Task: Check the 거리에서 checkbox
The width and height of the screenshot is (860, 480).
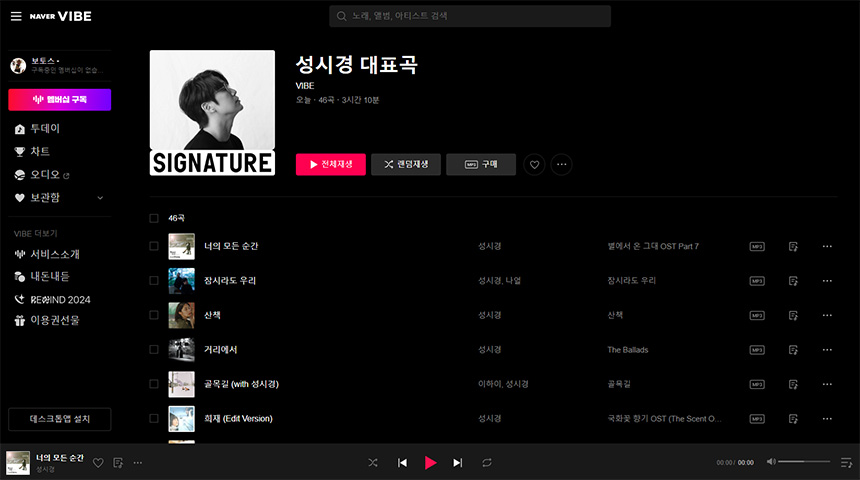Action: click(x=154, y=350)
